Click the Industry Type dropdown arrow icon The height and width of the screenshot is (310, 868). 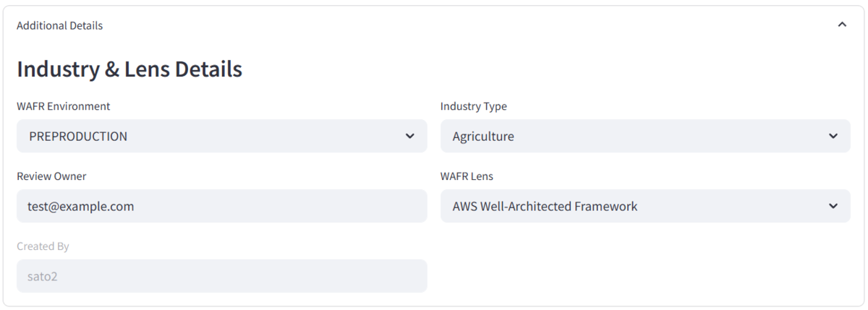pos(833,136)
